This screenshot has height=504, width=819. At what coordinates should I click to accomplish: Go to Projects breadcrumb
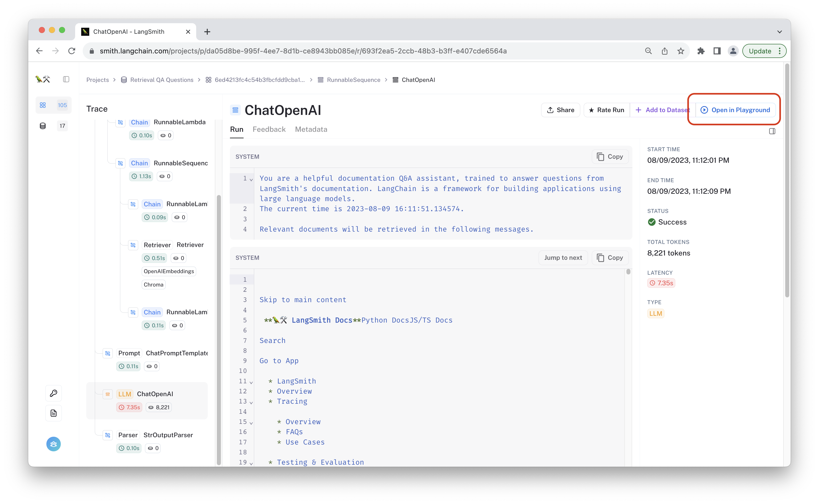click(97, 80)
